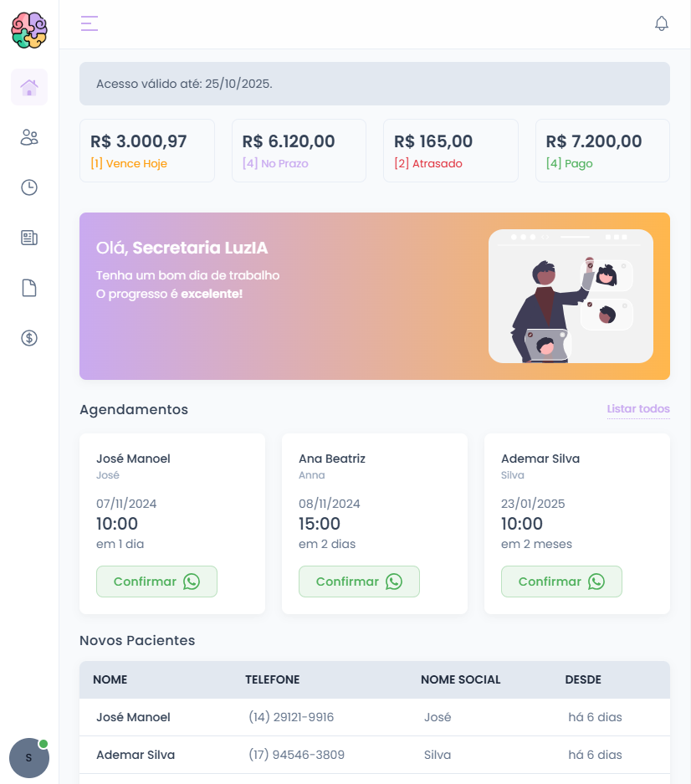Select the R$ 3.000,97 Vence Hoje card
The image size is (691, 784).
(147, 151)
